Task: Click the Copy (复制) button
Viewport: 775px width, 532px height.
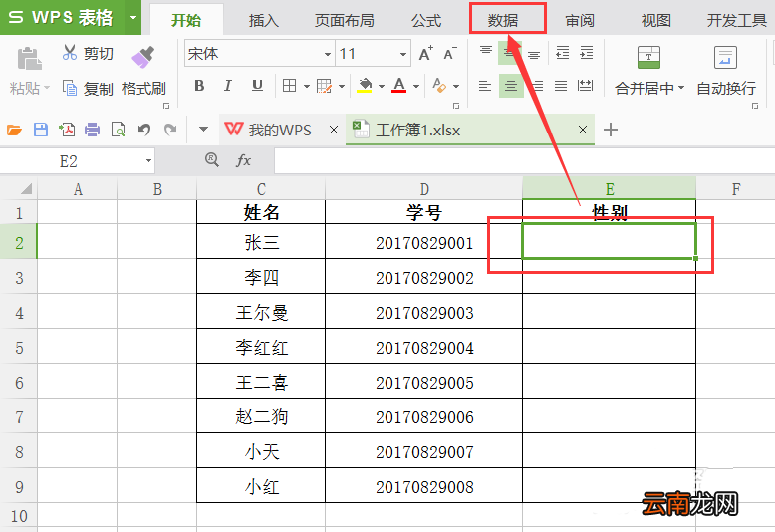Action: click(88, 88)
